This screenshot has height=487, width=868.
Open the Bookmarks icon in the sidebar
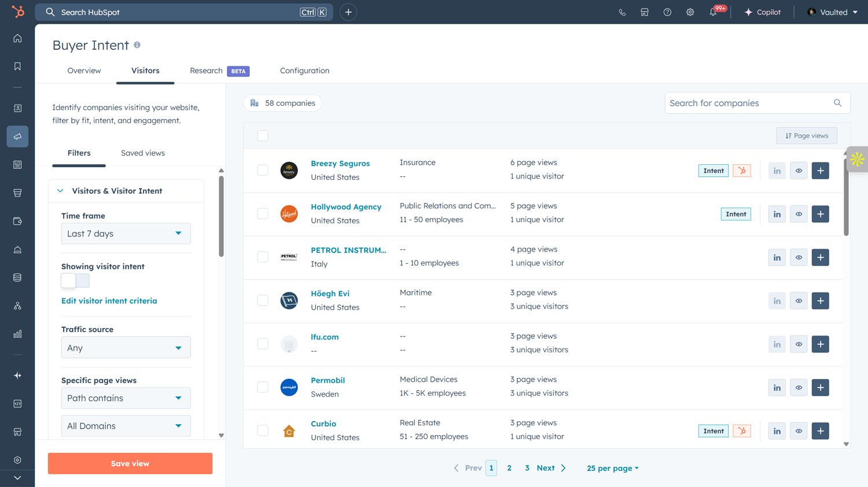(x=17, y=67)
